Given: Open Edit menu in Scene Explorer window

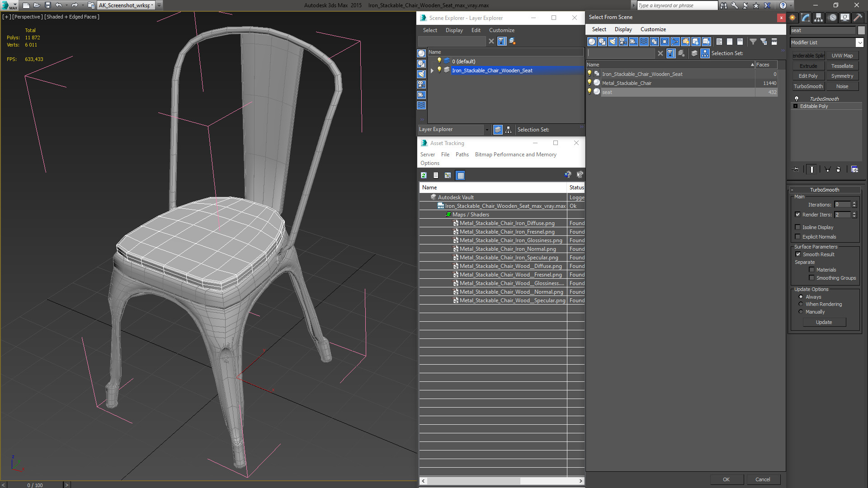Looking at the screenshot, I should [476, 30].
